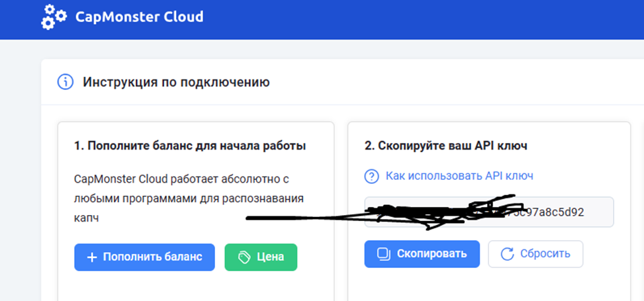Click the info icon beside Инструкция по подключению

coord(65,82)
